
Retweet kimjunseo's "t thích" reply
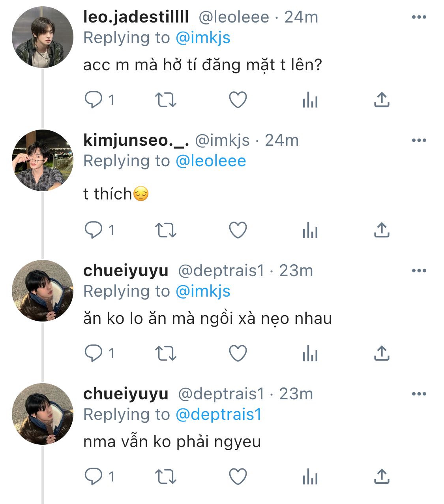click(x=165, y=230)
